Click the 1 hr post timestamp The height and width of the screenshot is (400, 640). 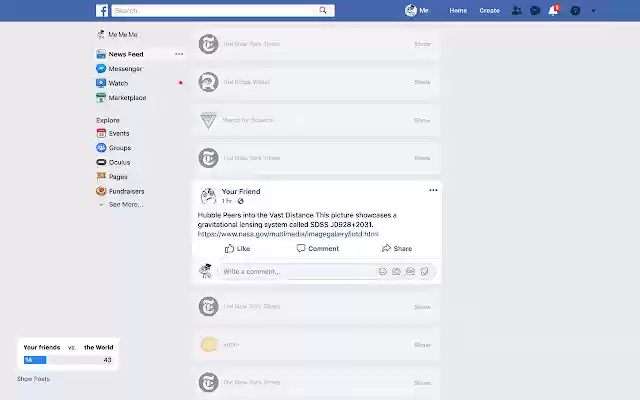pos(227,201)
